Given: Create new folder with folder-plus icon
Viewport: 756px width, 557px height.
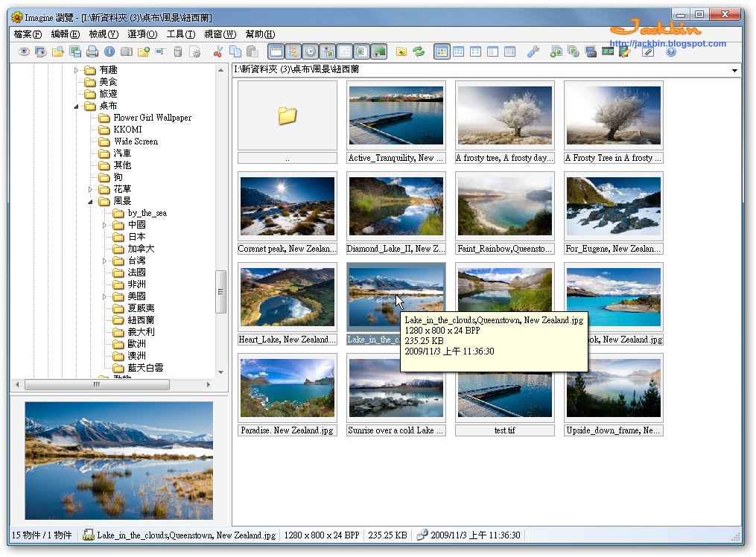Looking at the screenshot, I should pyautogui.click(x=144, y=51).
